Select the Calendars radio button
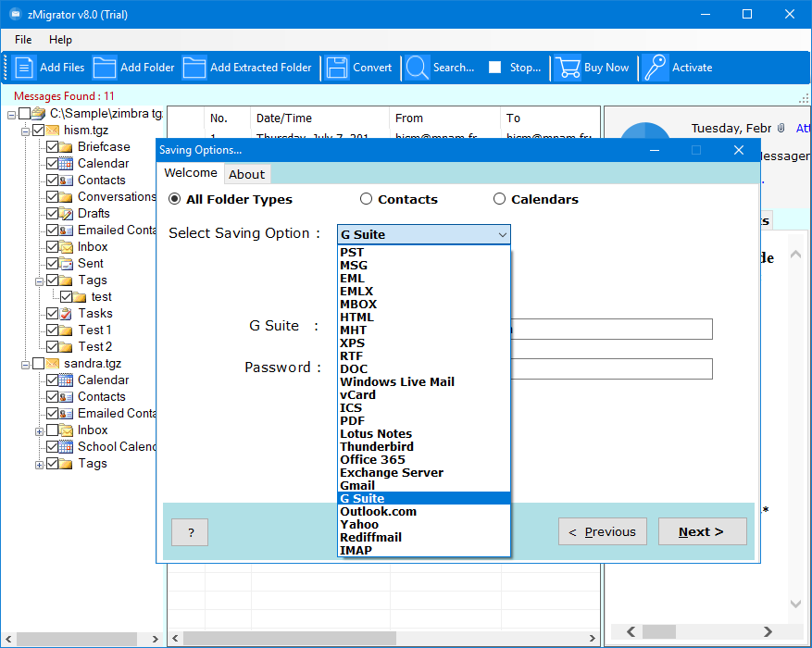Screen dimensions: 812x648 (x=499, y=199)
